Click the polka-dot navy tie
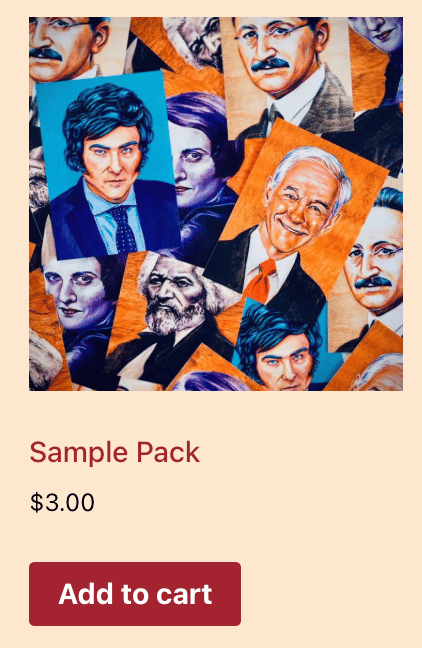The height and width of the screenshot is (648, 422). (123, 229)
